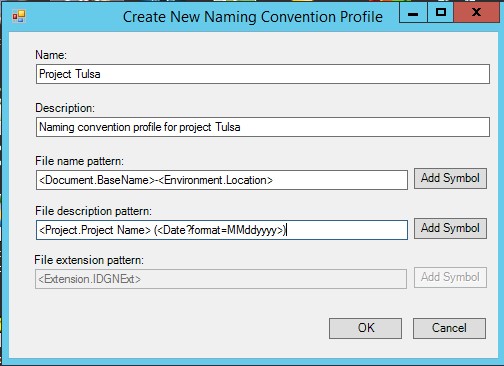This screenshot has height=366, width=504.
Task: Click the <Document.BaseName> token in file name pattern
Action: coord(97,180)
